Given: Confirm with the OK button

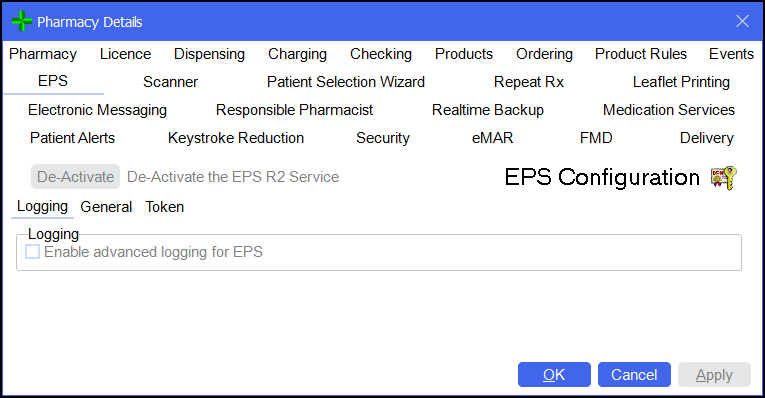Looking at the screenshot, I should (554, 375).
